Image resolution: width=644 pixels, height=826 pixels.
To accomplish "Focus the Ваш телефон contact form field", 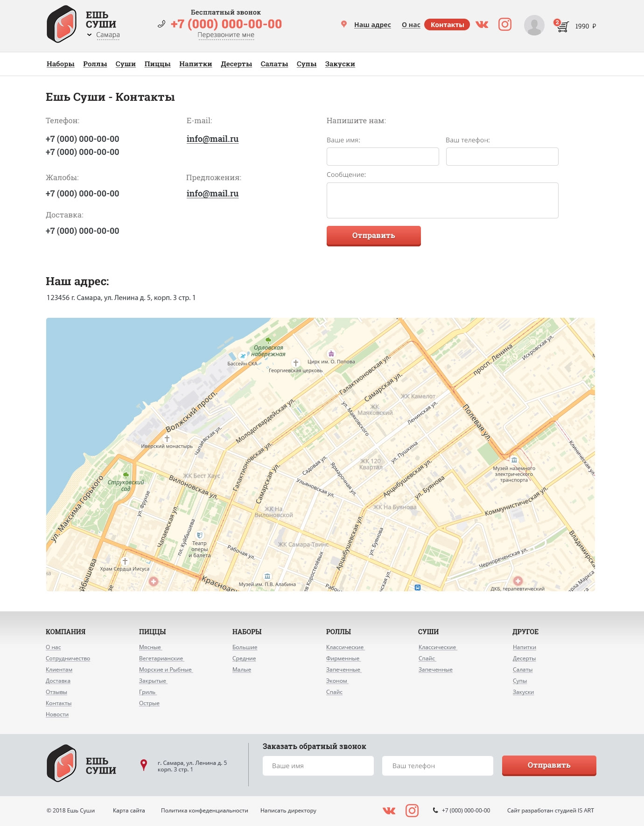I will pos(502,156).
